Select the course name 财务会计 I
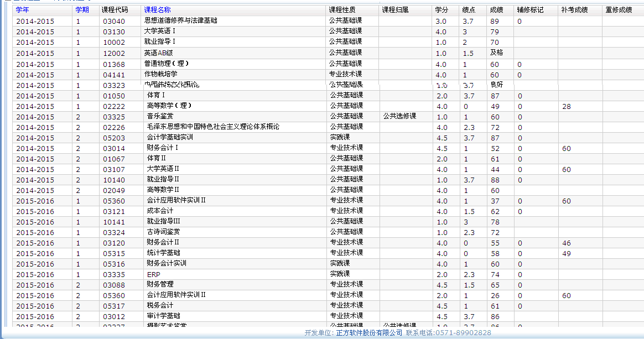 point(163,148)
